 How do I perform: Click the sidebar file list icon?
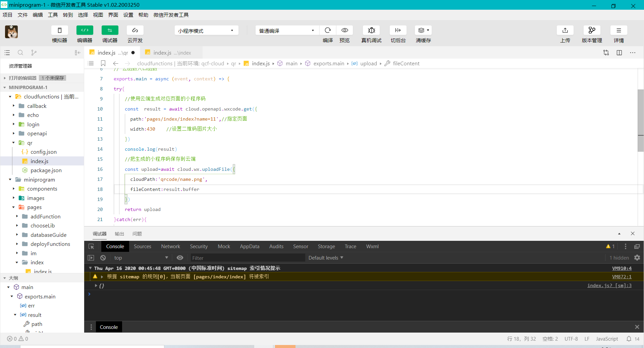click(7, 53)
